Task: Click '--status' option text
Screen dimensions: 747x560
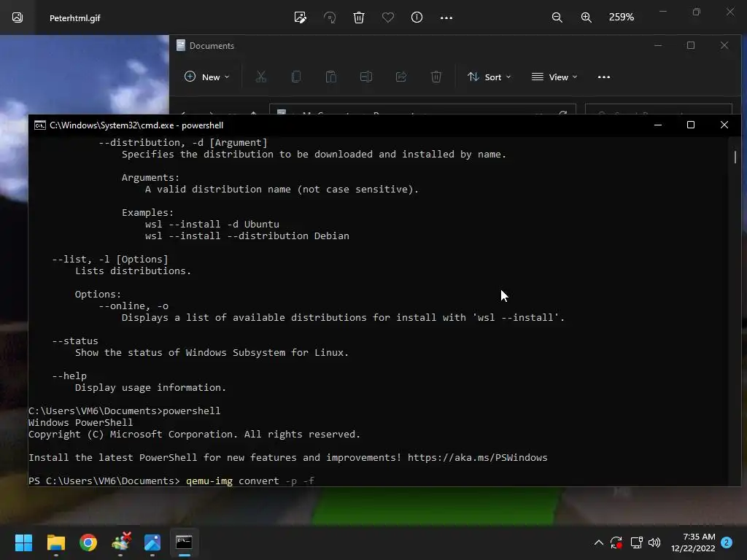Action: (x=75, y=341)
